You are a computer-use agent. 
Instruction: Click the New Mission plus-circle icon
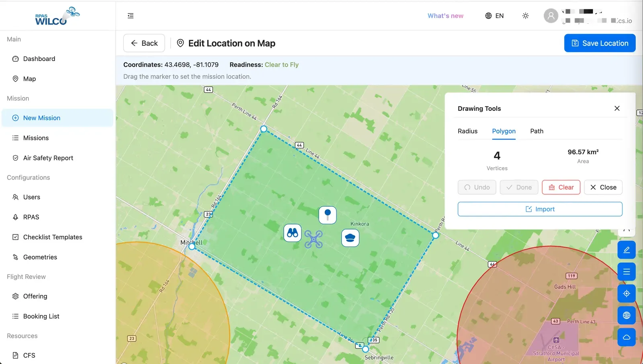[x=15, y=118]
